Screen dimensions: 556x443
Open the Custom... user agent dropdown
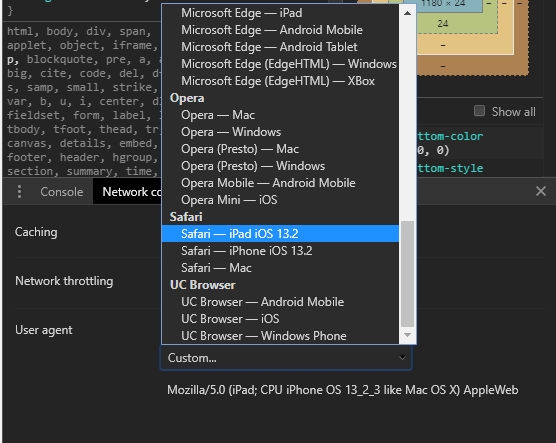click(x=286, y=358)
